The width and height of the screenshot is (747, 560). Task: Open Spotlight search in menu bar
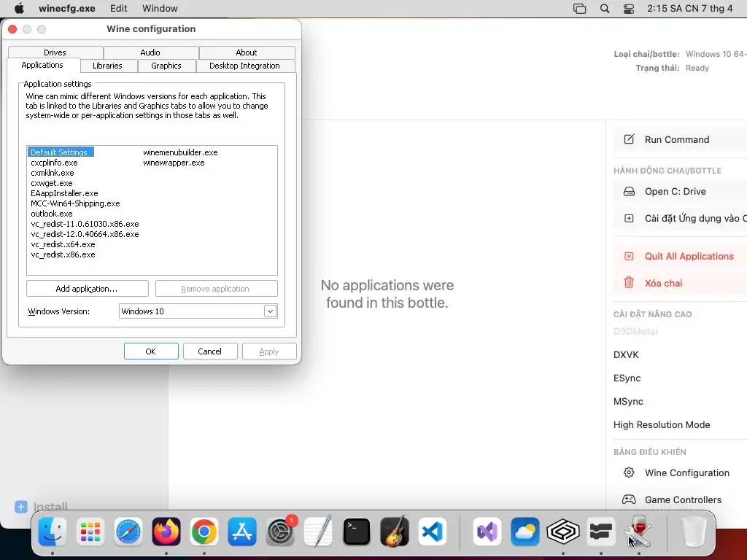coord(605,9)
